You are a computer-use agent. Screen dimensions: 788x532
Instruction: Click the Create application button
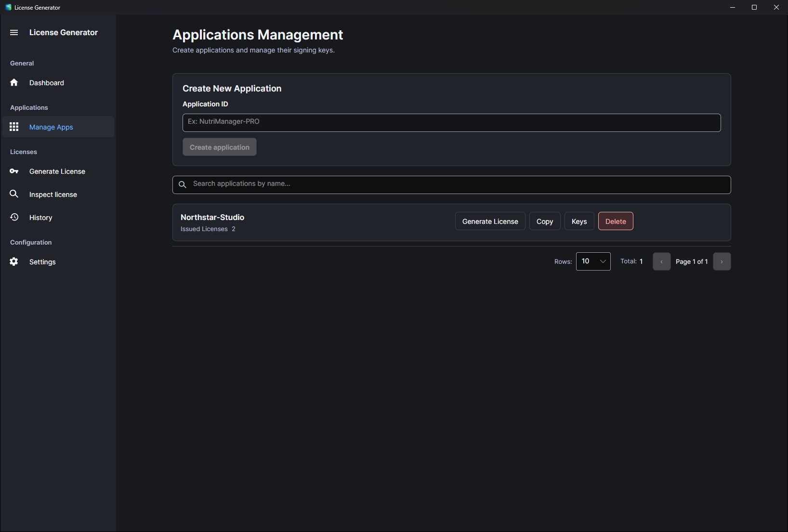219,147
